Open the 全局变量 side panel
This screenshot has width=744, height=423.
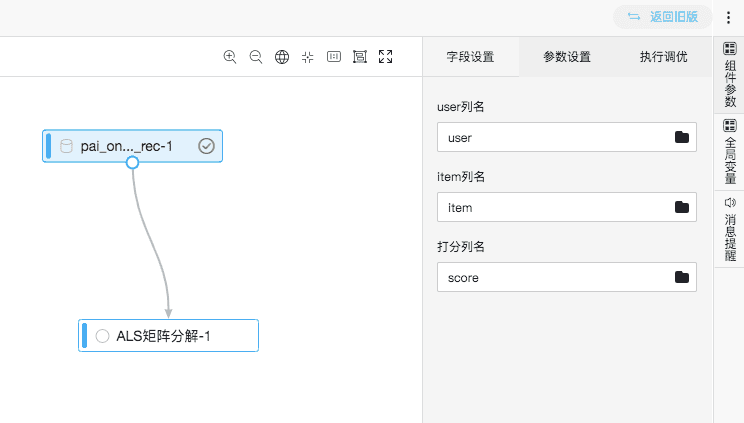click(x=730, y=152)
